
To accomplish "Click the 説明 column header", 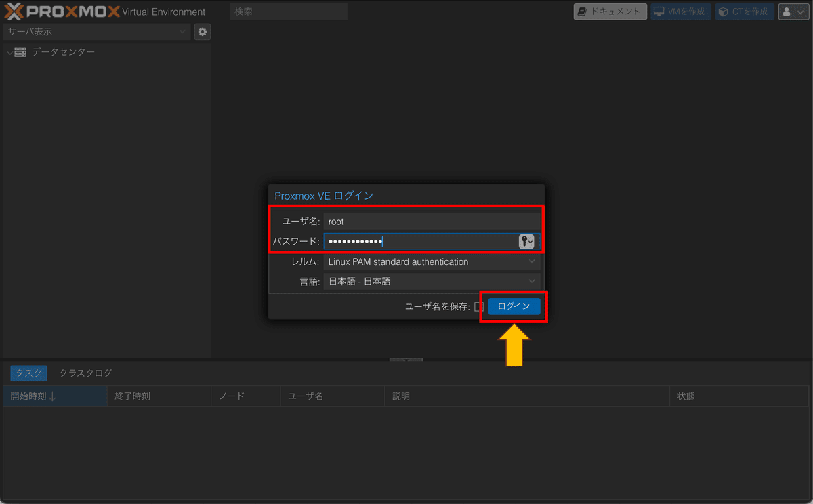I will pos(527,396).
